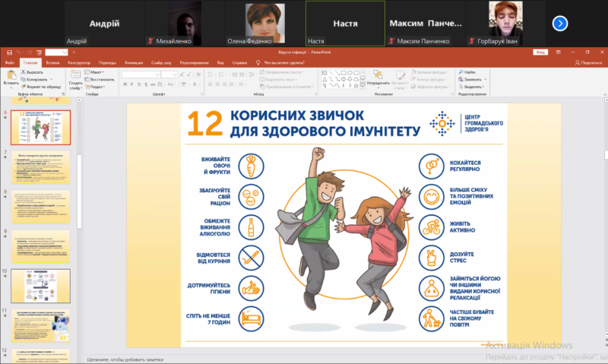Viewport: 608px width, 364px height.
Task: Start slideshow from beginning via quick access icon
Action: (x=40, y=52)
